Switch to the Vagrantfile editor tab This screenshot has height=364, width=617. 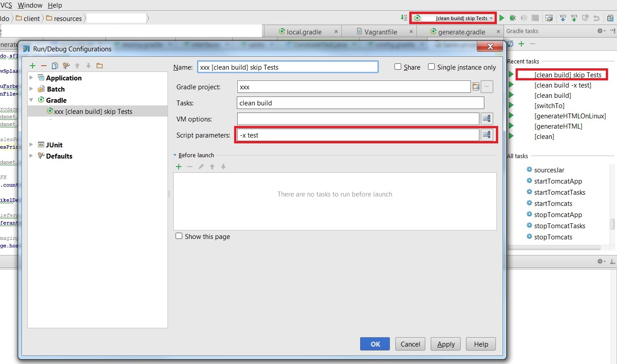pos(381,32)
